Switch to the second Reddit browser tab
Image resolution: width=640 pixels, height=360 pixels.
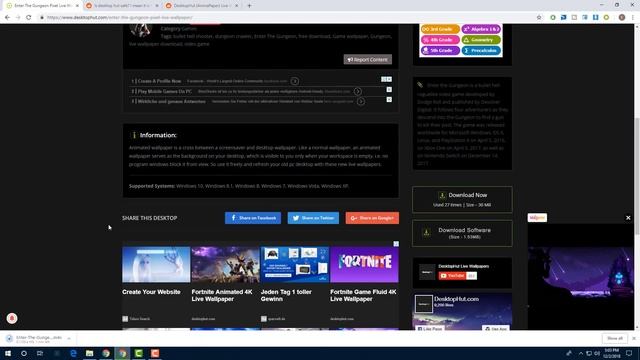(x=122, y=6)
